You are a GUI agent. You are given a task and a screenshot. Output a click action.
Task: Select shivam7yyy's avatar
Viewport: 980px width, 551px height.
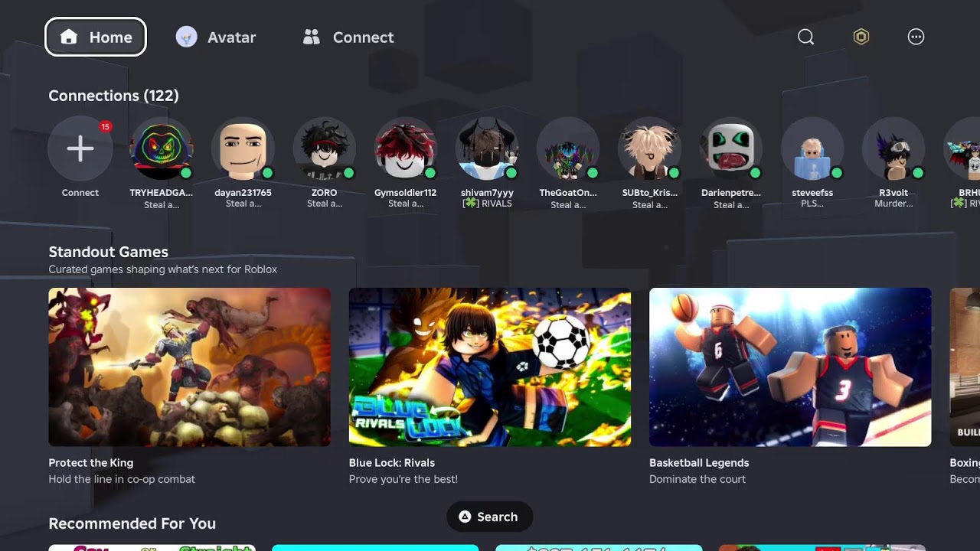[487, 148]
